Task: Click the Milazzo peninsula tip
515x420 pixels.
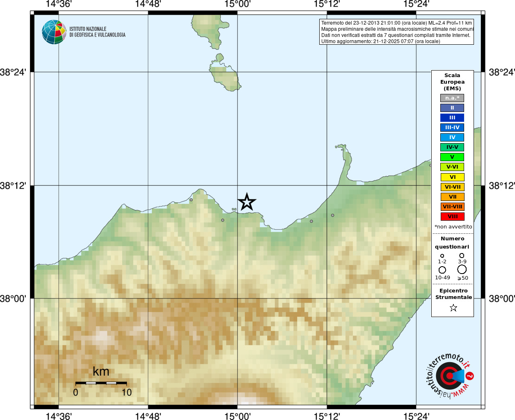Action: click(341, 146)
